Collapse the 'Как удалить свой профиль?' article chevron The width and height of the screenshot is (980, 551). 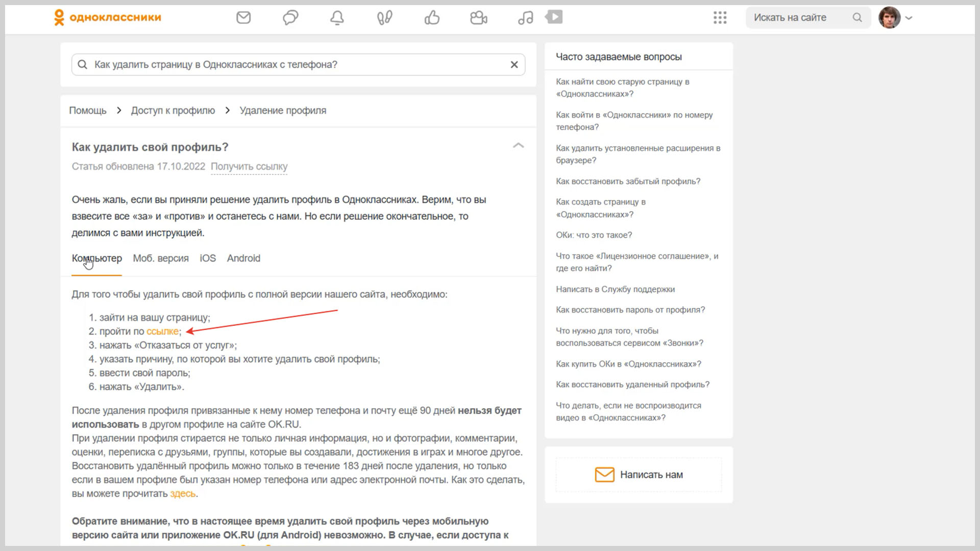coord(518,146)
